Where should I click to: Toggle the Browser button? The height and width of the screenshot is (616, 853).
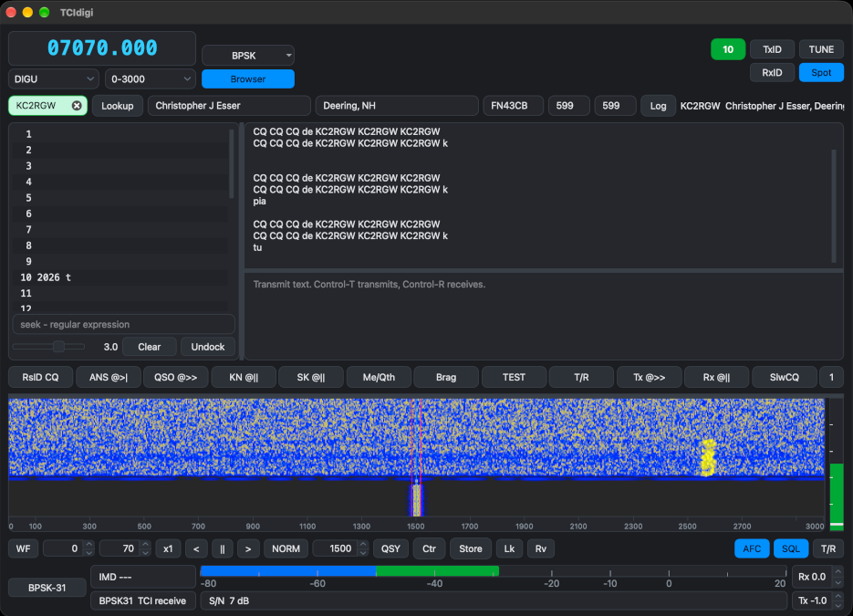[248, 78]
